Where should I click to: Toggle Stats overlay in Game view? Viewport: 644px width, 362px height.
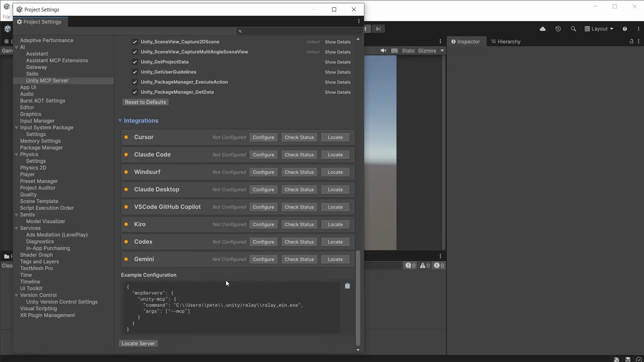(x=408, y=51)
